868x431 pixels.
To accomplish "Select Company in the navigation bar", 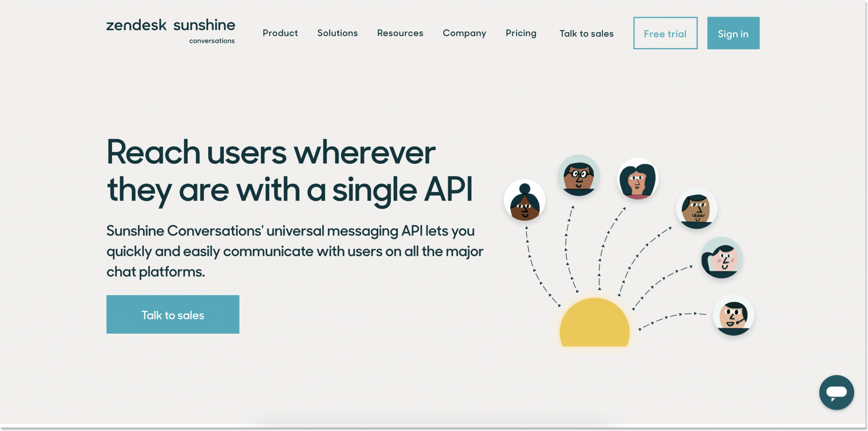I will pos(464,33).
